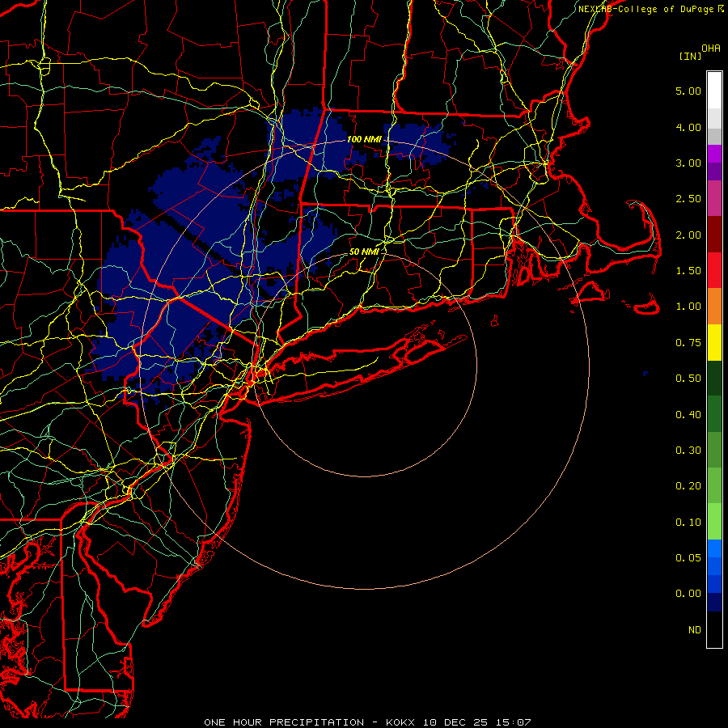
Task: Pick the light green swatch beside 0.20
Action: pos(714,485)
